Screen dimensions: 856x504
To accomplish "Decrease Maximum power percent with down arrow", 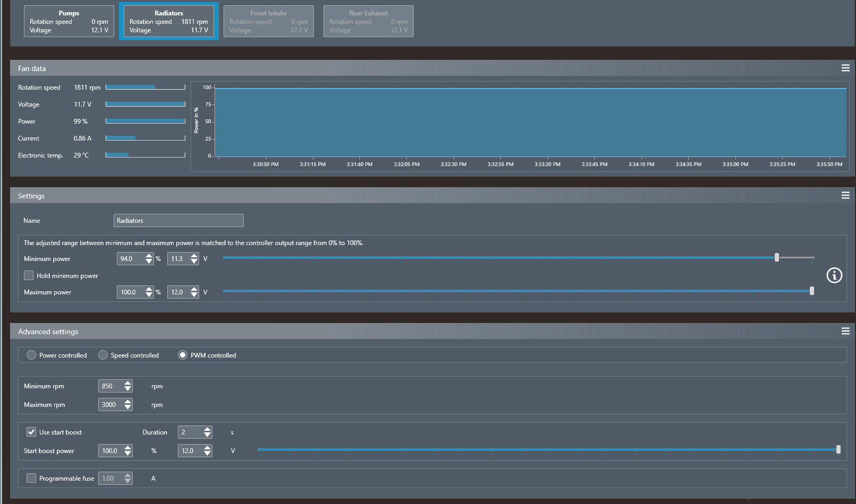I will click(149, 295).
